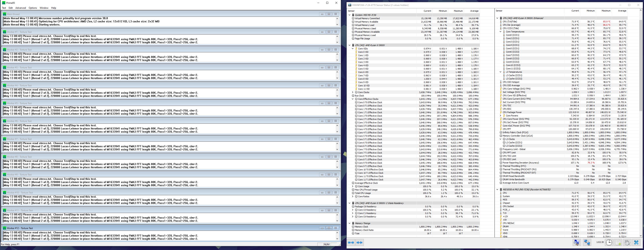Start logging with the sheet-plus icon
Viewport: 644px width, 250px height.
[x=618, y=242]
